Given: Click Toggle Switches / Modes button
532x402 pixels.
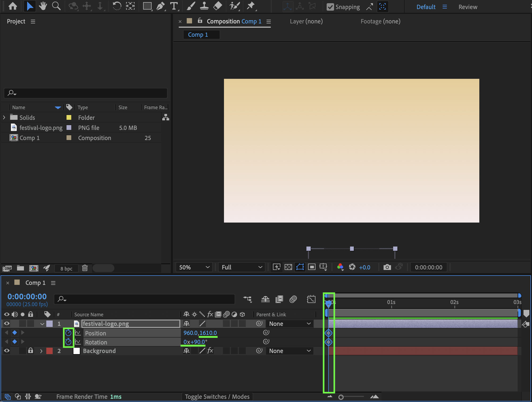Looking at the screenshot, I should pyautogui.click(x=217, y=397).
